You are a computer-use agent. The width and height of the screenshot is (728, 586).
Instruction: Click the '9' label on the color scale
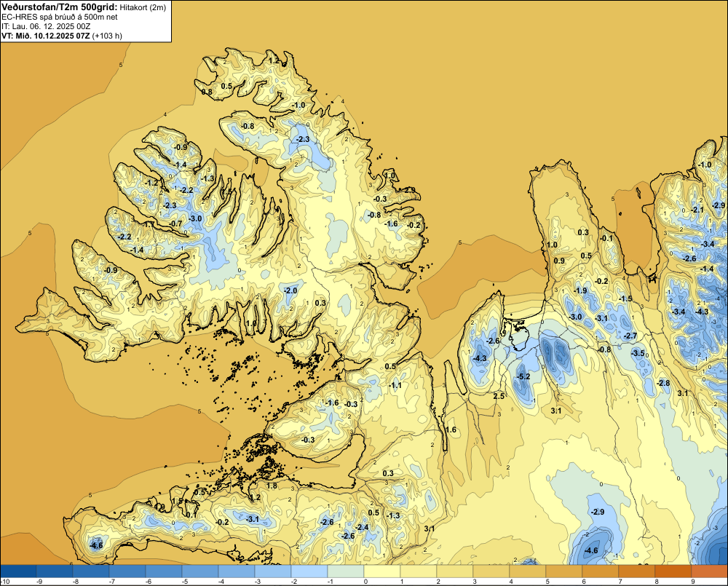click(x=693, y=582)
